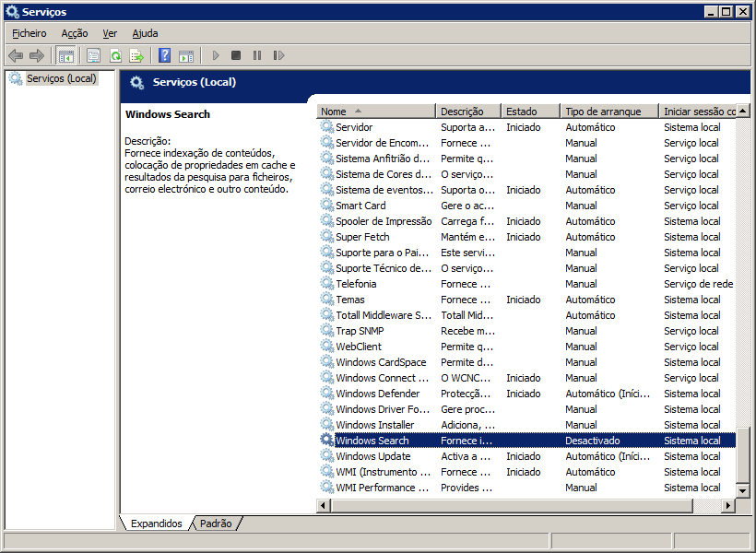Viewport: 756px width, 553px height.
Task: Click the Back arrow toolbar icon
Action: point(16,55)
